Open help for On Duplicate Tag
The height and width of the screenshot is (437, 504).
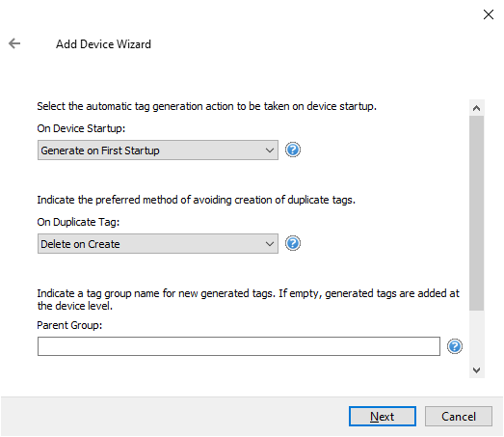(x=293, y=243)
